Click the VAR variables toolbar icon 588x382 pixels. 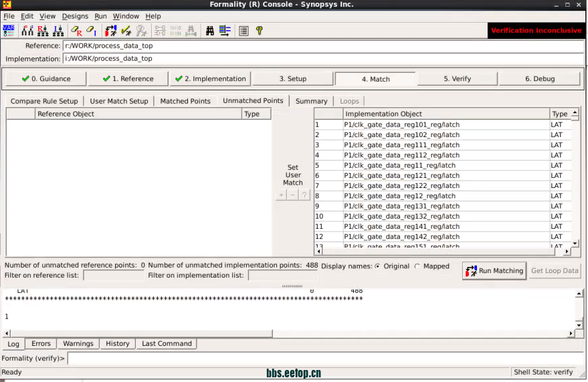tap(9, 31)
